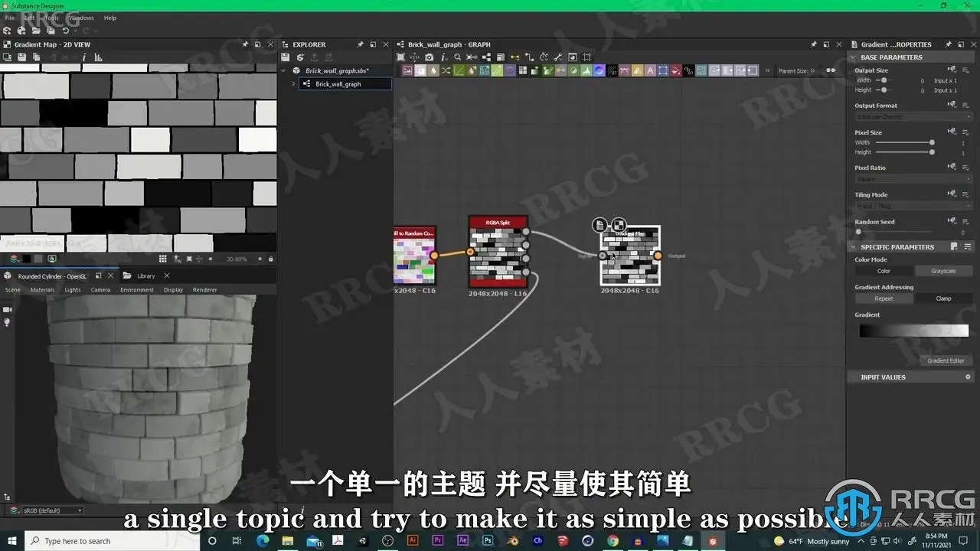The width and height of the screenshot is (980, 551).
Task: Open Photoshop from the taskbar
Action: [487, 541]
